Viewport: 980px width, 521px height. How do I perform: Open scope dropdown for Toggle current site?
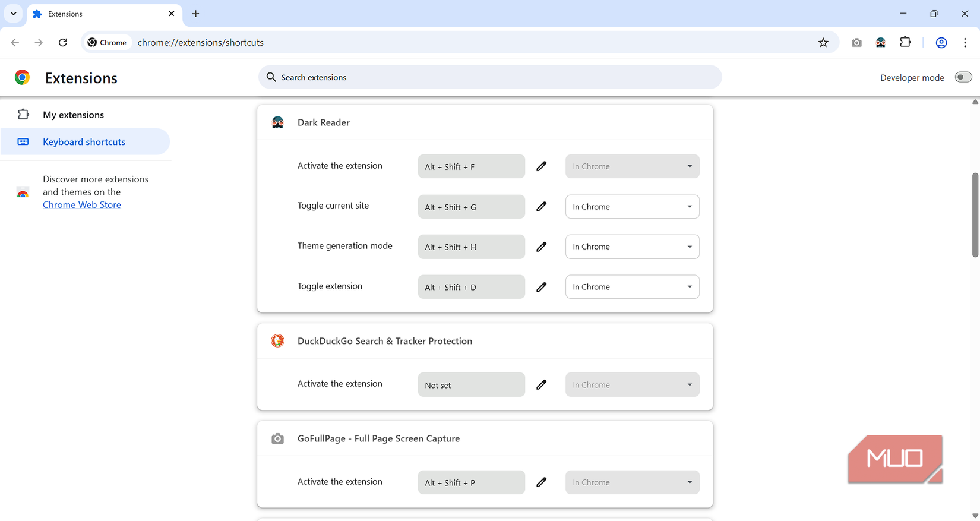tap(633, 207)
